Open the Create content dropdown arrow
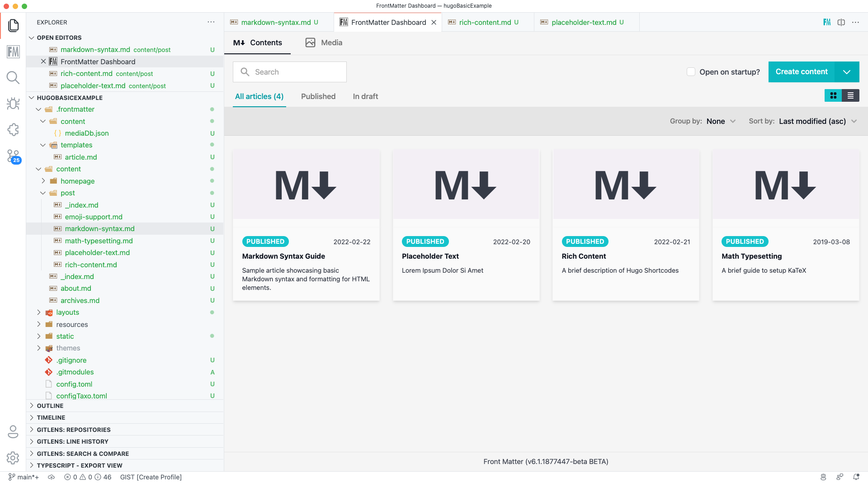 847,72
